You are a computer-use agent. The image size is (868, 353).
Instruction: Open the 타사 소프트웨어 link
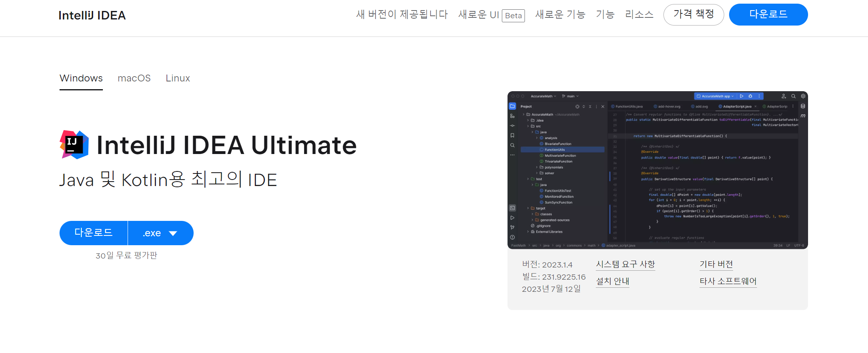[x=728, y=281]
